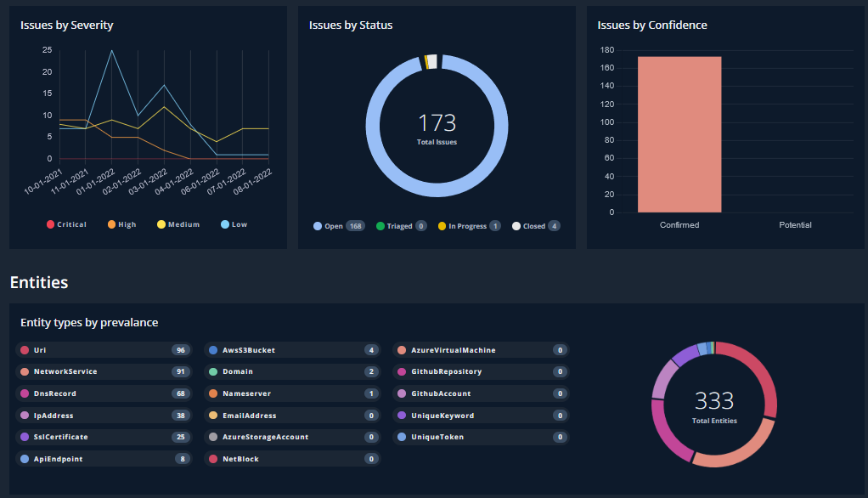Screen dimensions: 868x498
Task: Select the AzureVirtualMachine entity entry
Action: tap(481, 350)
